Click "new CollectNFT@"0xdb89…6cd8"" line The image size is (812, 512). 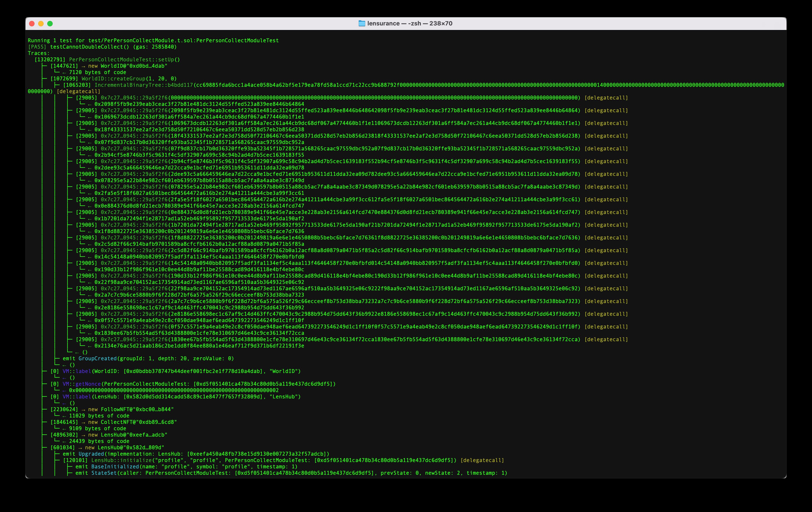coord(133,422)
